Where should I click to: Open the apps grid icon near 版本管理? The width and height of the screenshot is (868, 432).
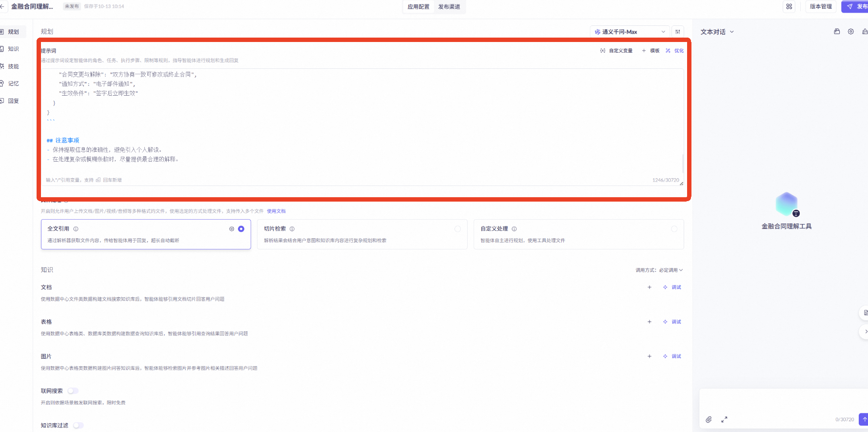pos(789,6)
